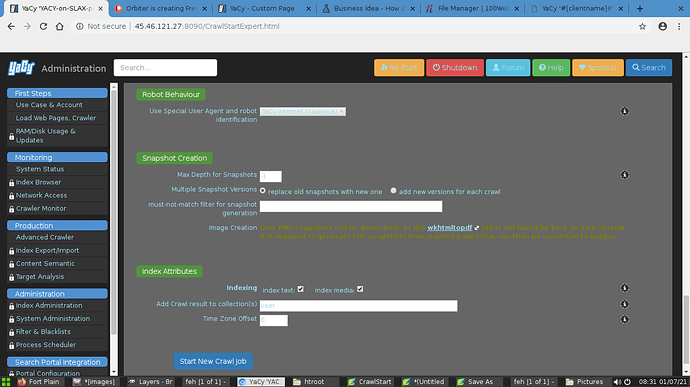Open the Forum button
The image size is (690, 387).
(x=508, y=68)
